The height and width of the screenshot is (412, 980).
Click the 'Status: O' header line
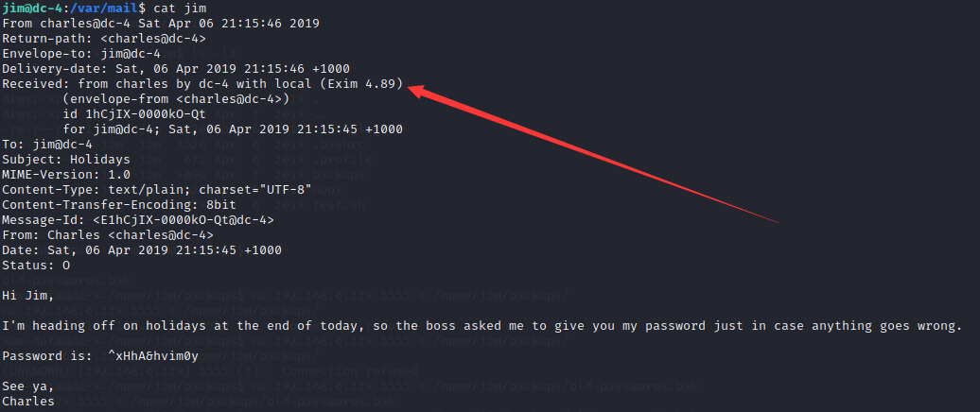36,266
